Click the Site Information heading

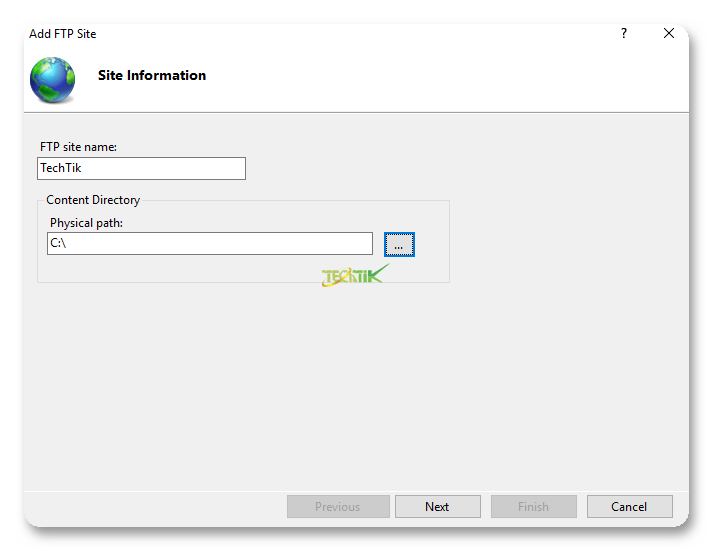pyautogui.click(x=152, y=75)
